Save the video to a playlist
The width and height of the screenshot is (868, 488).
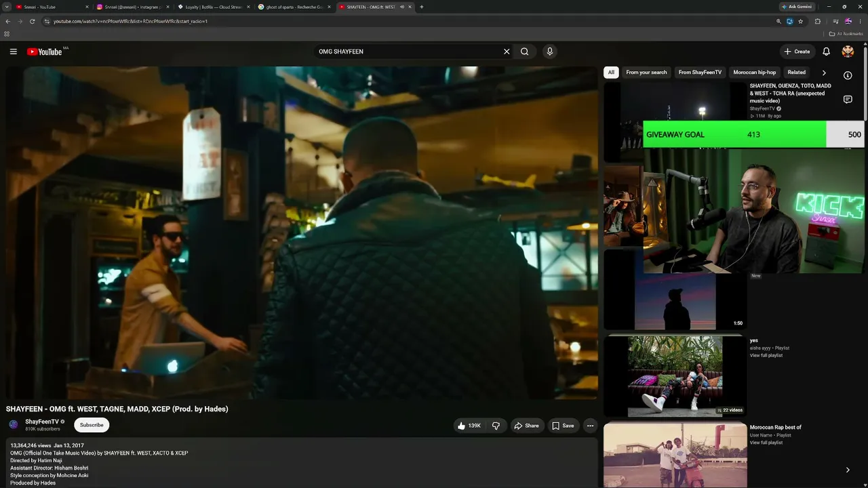pyautogui.click(x=563, y=426)
